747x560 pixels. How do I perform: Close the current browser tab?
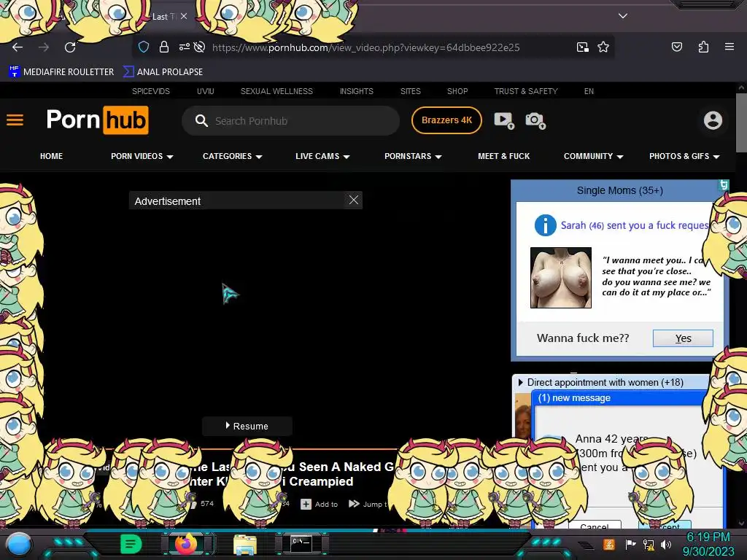pos(183,16)
